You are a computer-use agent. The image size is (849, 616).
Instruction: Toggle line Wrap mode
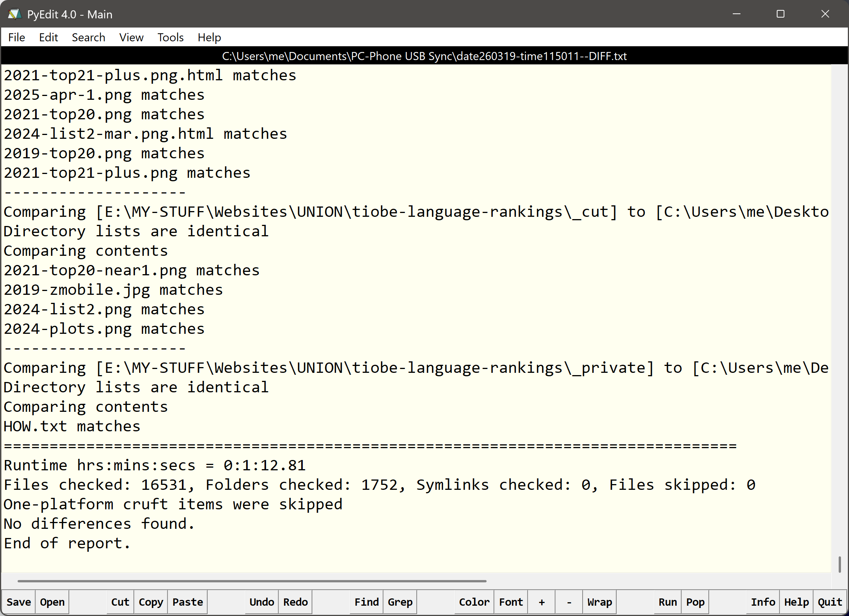[x=599, y=602]
